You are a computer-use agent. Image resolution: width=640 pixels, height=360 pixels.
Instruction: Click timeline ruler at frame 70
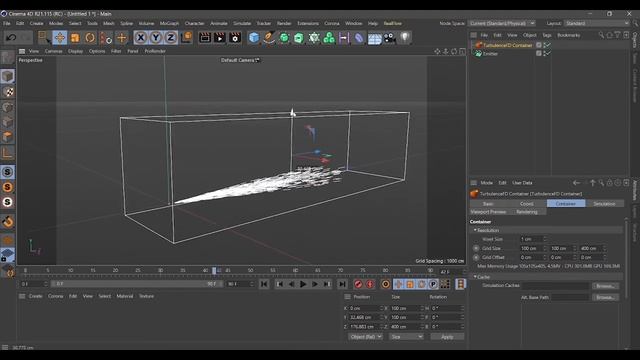click(340, 271)
